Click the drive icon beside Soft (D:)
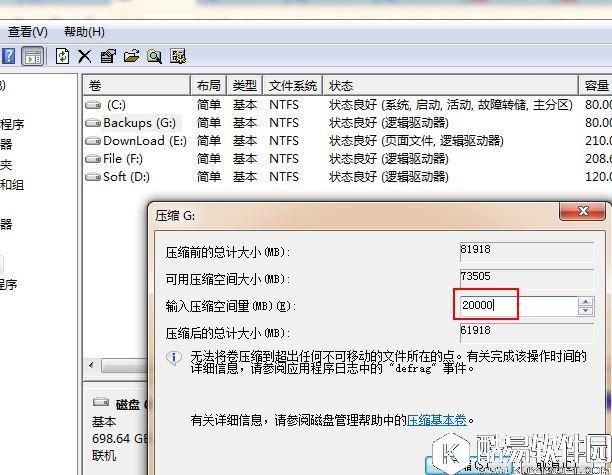The height and width of the screenshot is (475, 612). pos(93,177)
